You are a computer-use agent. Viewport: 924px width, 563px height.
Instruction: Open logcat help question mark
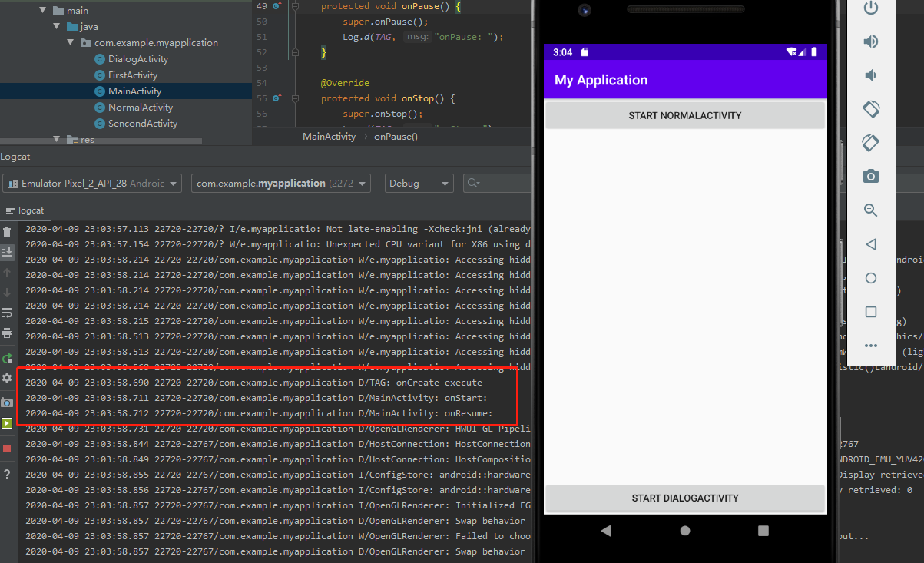coord(7,474)
